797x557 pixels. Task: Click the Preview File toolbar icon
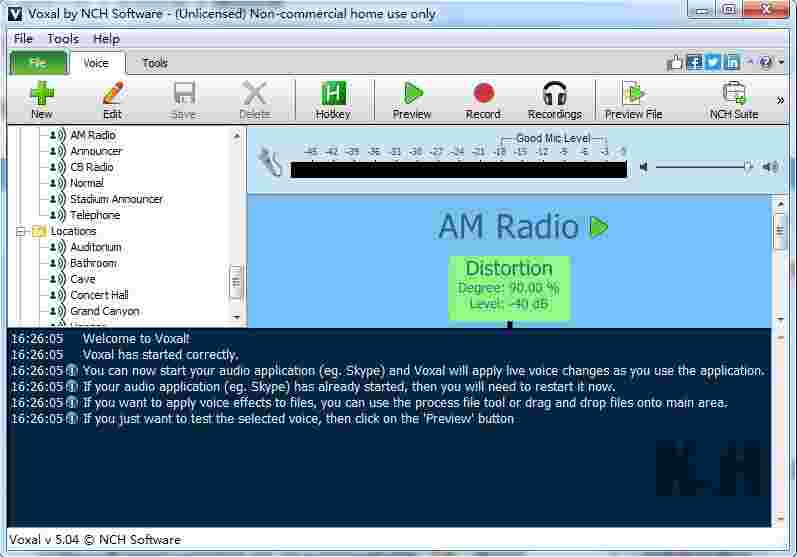coord(633,100)
